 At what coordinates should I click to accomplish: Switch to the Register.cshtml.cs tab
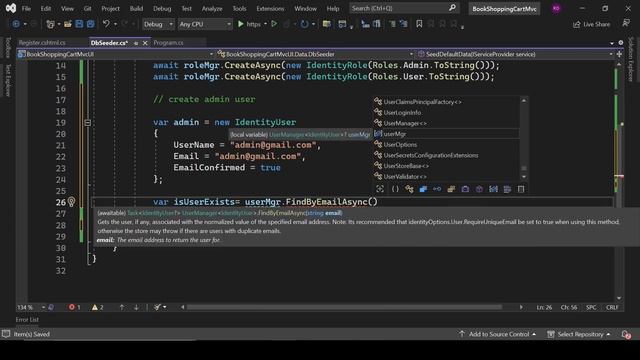(x=42, y=42)
